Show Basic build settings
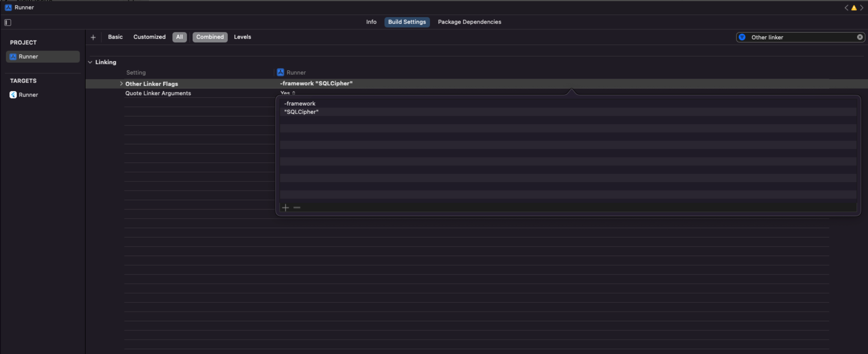Screen dimensions: 868x354 coord(115,37)
